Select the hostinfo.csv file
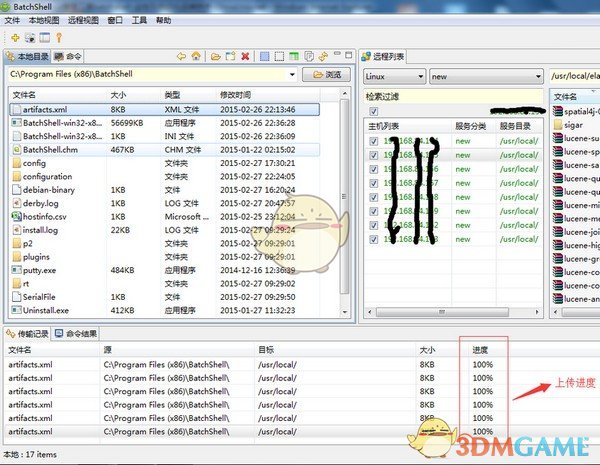The width and height of the screenshot is (600, 465). pos(164,217)
